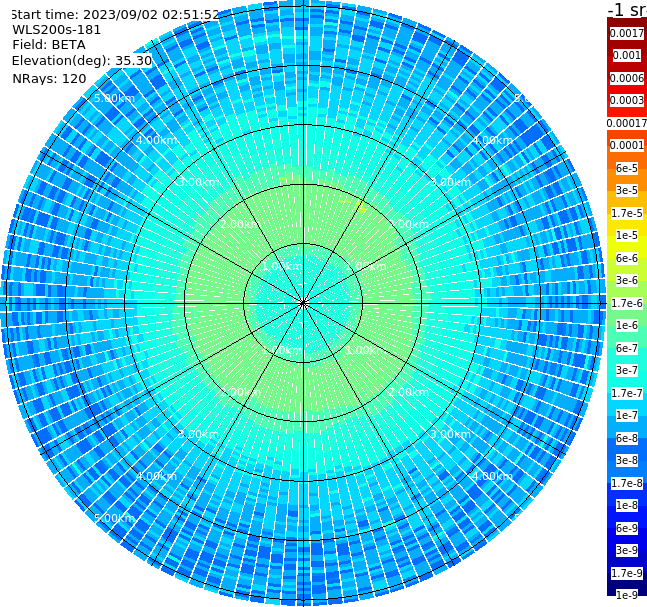The image size is (647, 607).
Task: Click the NRays: 120 label
Action: (x=49, y=78)
